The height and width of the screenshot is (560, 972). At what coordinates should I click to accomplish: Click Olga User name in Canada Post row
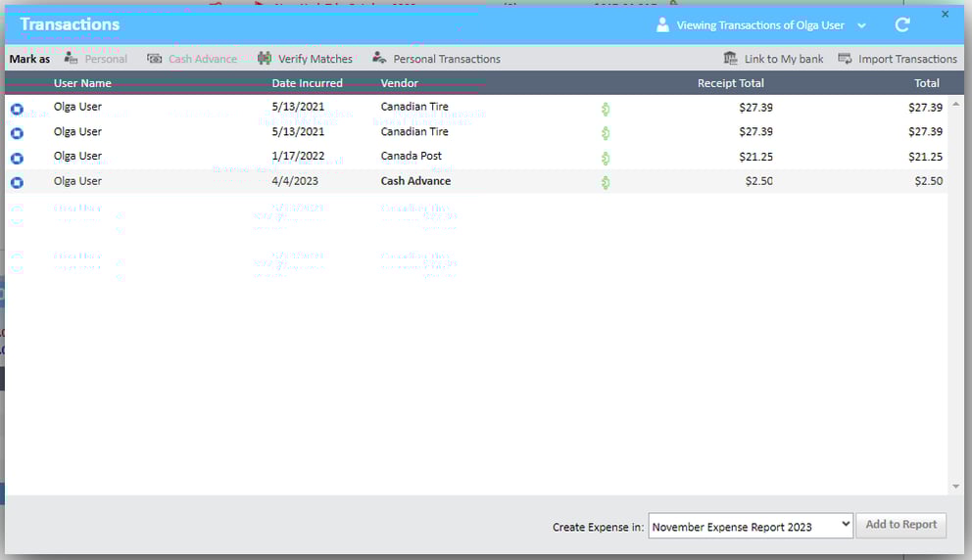77,156
